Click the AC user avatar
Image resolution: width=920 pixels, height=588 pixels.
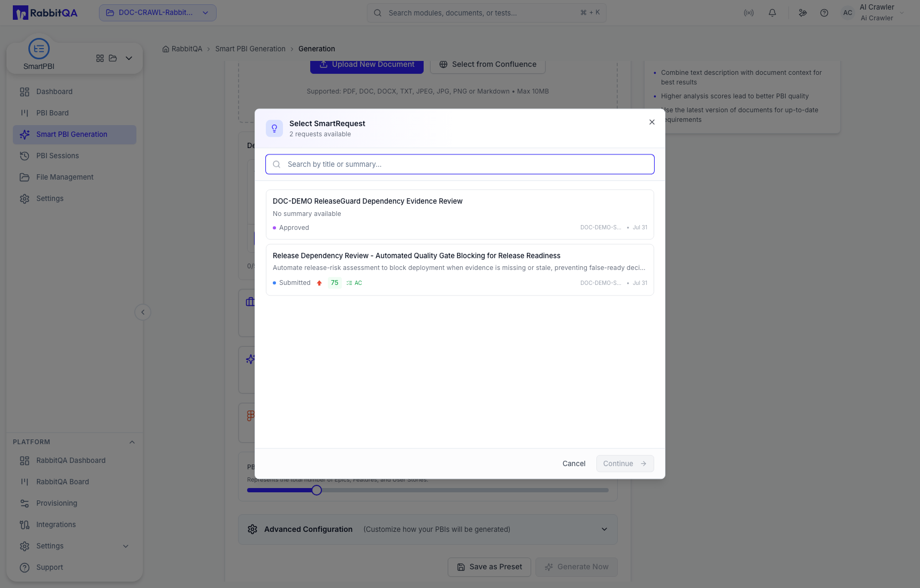pos(848,13)
